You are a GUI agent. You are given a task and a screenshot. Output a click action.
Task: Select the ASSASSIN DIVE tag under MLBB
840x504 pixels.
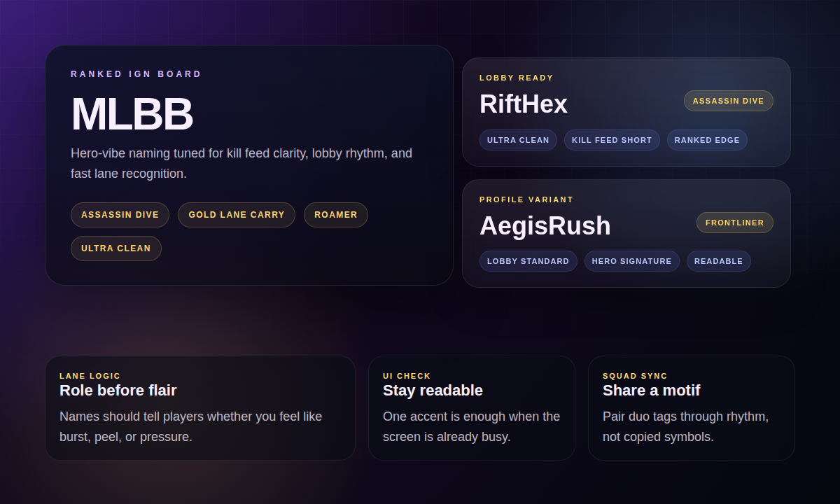pos(120,215)
